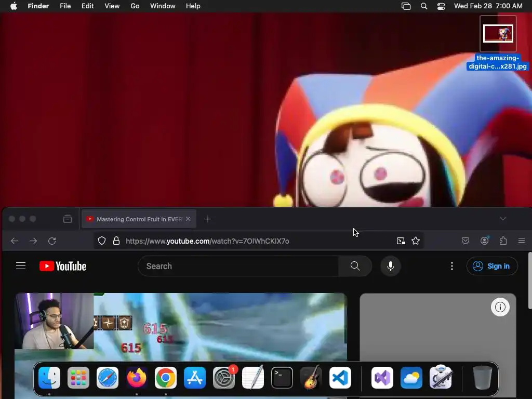
Task: Open the File menu
Action: 65,6
